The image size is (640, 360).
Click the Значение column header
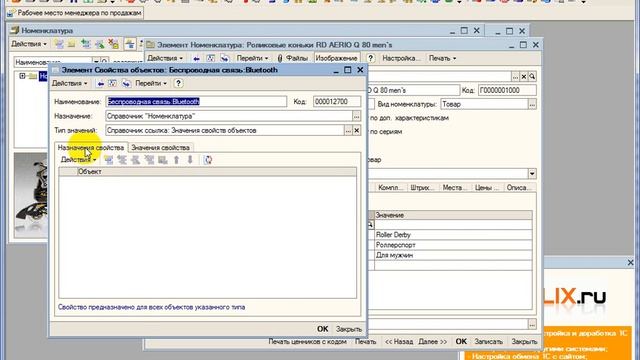[x=453, y=215]
